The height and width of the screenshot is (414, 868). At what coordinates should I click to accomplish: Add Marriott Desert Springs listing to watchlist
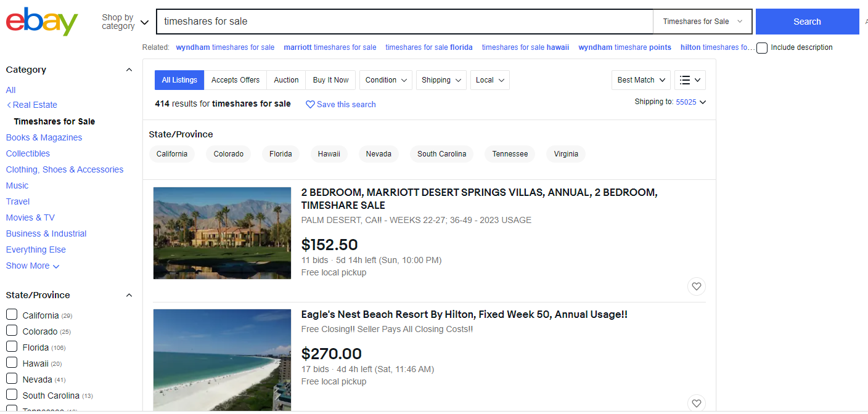[x=696, y=286]
